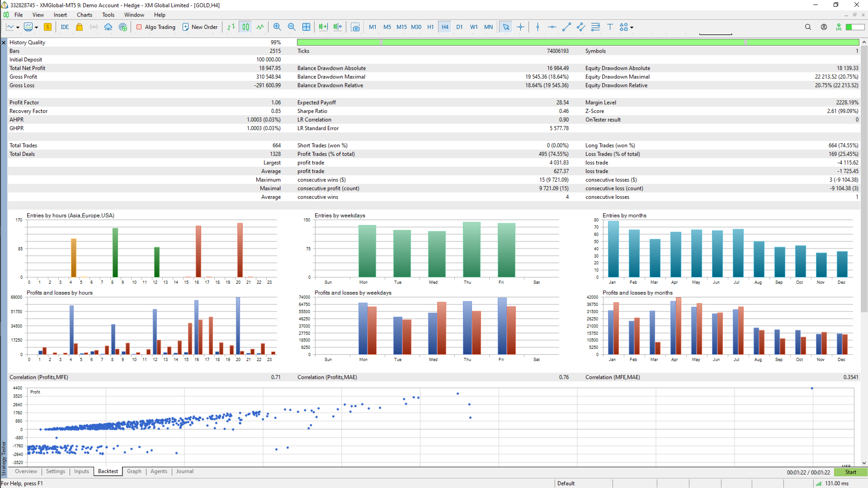Toggle the H4 timeframe button
The width and height of the screenshot is (868, 488).
coord(445,27)
